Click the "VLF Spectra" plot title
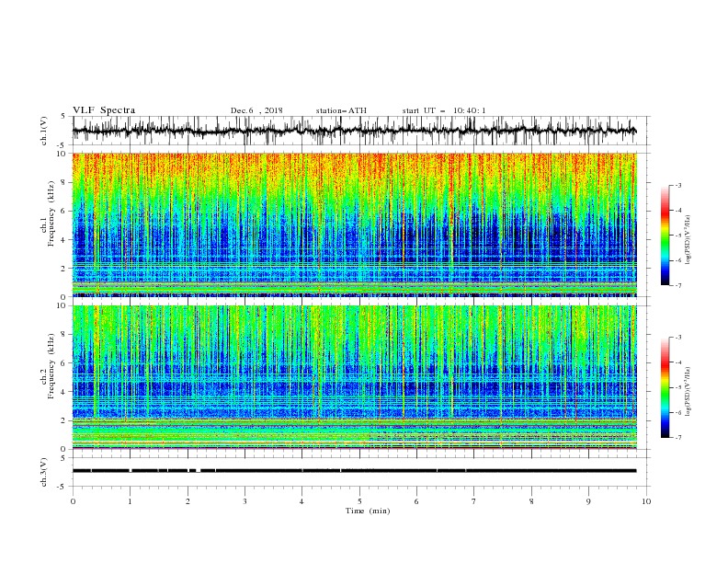The height and width of the screenshot is (563, 728). (104, 110)
